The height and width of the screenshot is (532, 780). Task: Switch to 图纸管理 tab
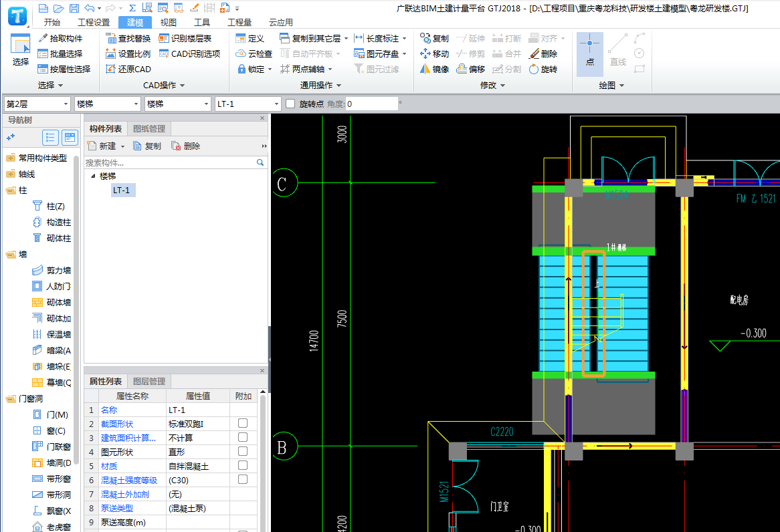(x=149, y=129)
